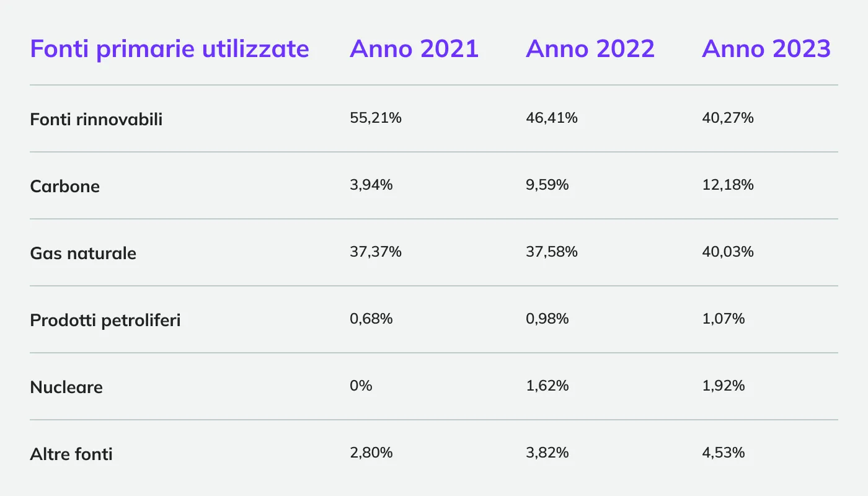Image resolution: width=868 pixels, height=496 pixels.
Task: Click the 'Gas naturale' row label
Action: click(x=83, y=253)
